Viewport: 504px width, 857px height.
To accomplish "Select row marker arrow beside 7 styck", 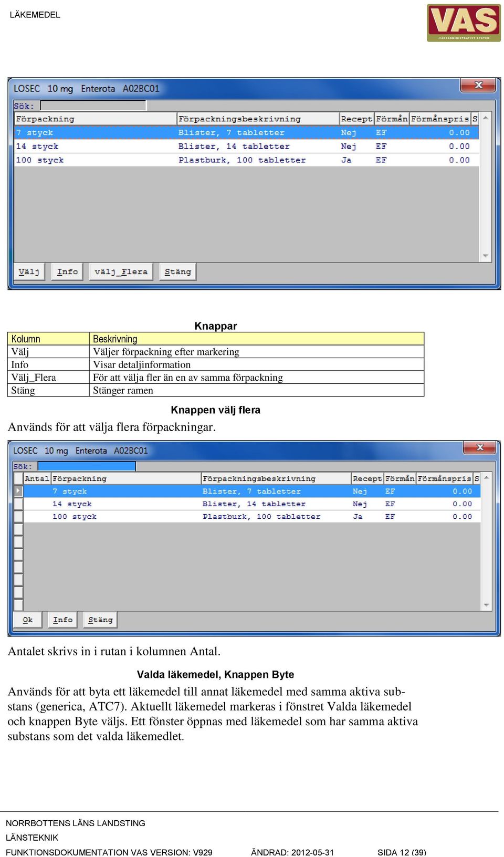I will [x=18, y=491].
